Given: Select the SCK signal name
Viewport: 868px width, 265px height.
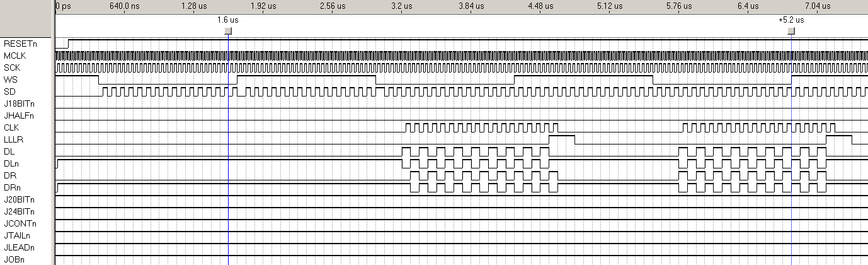Looking at the screenshot, I should tap(11, 68).
